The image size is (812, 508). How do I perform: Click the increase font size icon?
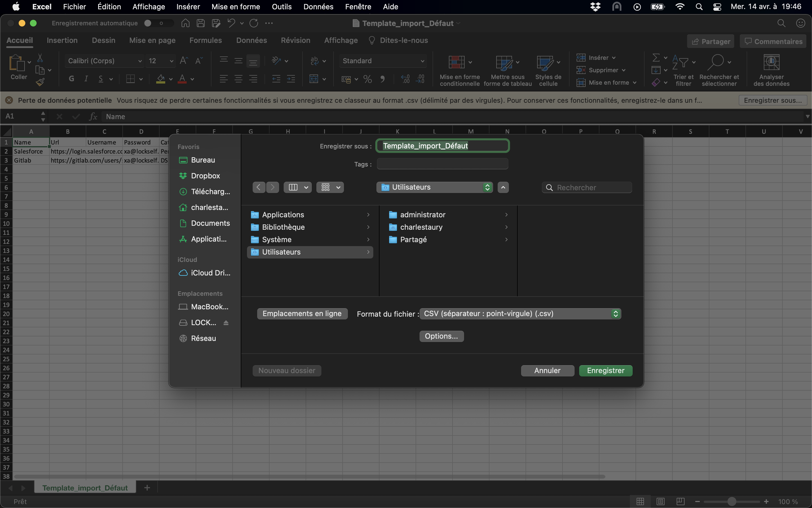click(184, 60)
